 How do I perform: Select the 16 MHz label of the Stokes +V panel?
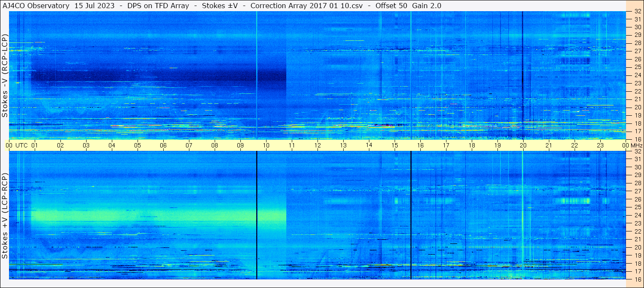coord(637,279)
